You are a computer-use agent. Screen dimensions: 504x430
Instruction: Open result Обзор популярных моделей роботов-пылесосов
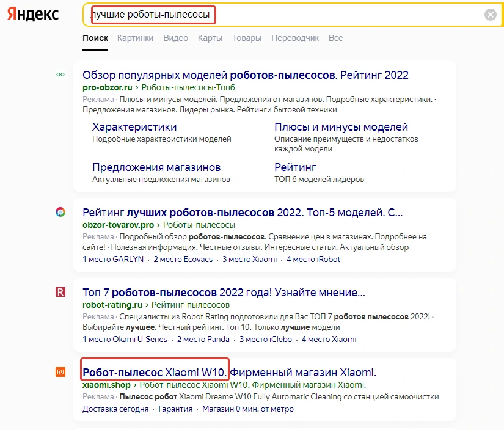245,75
